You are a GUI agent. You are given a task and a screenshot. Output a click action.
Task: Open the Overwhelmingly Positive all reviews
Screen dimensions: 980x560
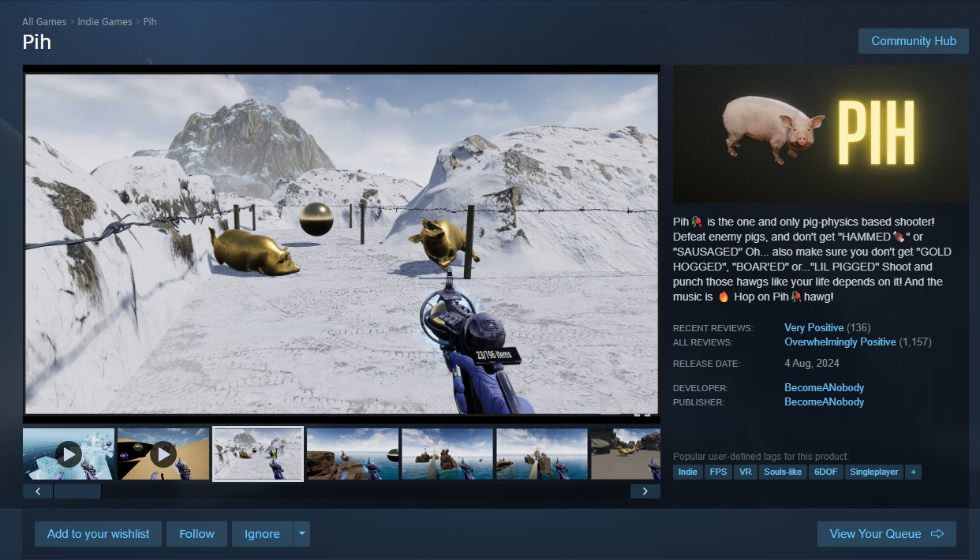pyautogui.click(x=840, y=342)
